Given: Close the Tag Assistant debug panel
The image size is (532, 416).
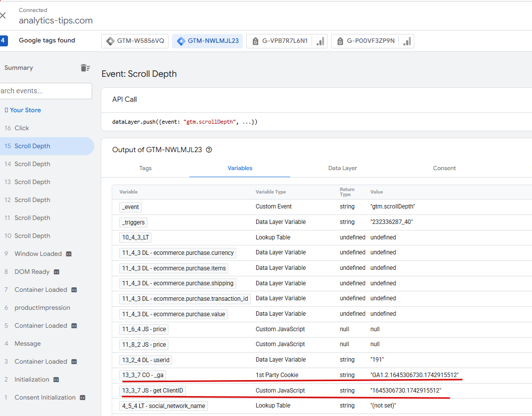Looking at the screenshot, I should click(3, 15).
